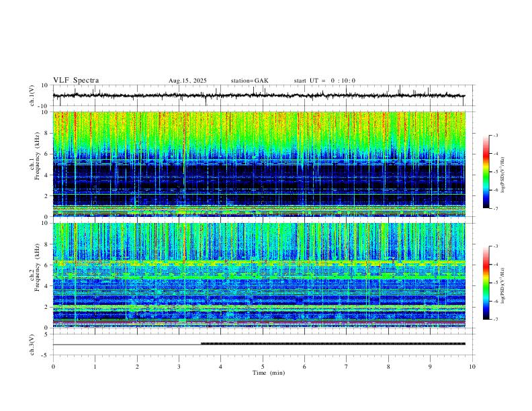The width and height of the screenshot is (532, 411).
Task: Click time axis tick label "5"
Action: [263, 367]
